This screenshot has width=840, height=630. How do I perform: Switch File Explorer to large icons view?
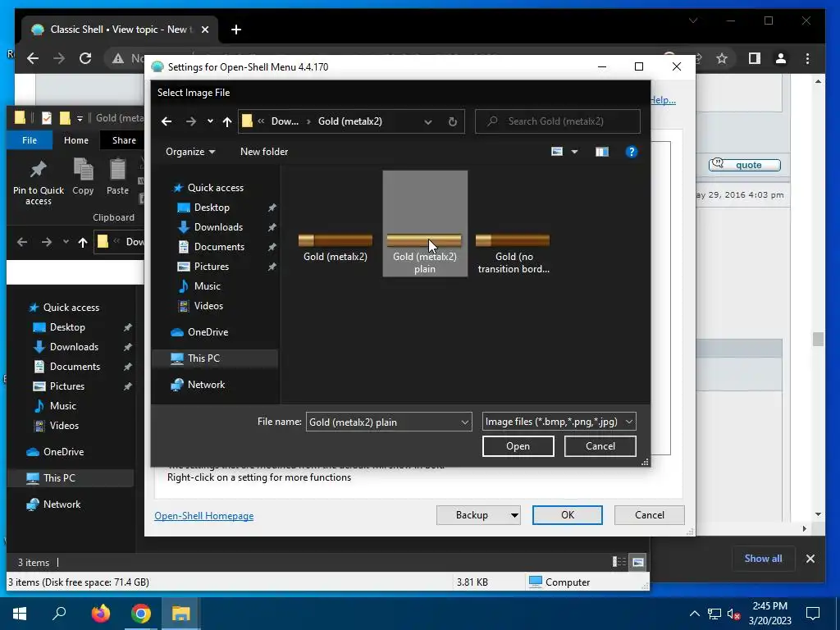tap(638, 562)
